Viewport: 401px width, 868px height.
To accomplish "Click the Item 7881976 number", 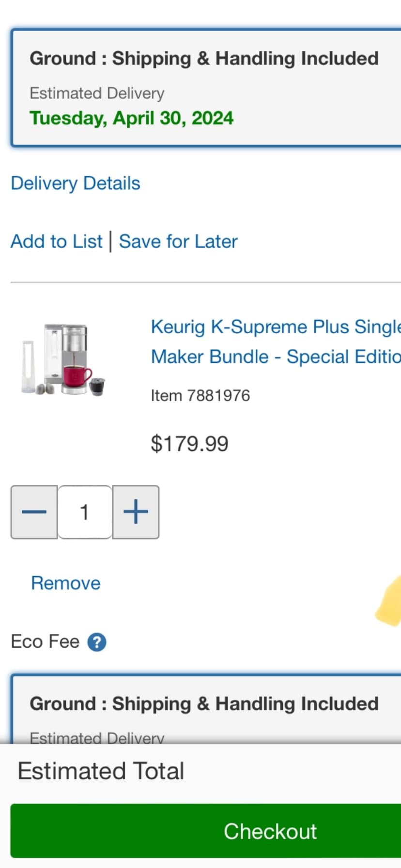I will [200, 396].
